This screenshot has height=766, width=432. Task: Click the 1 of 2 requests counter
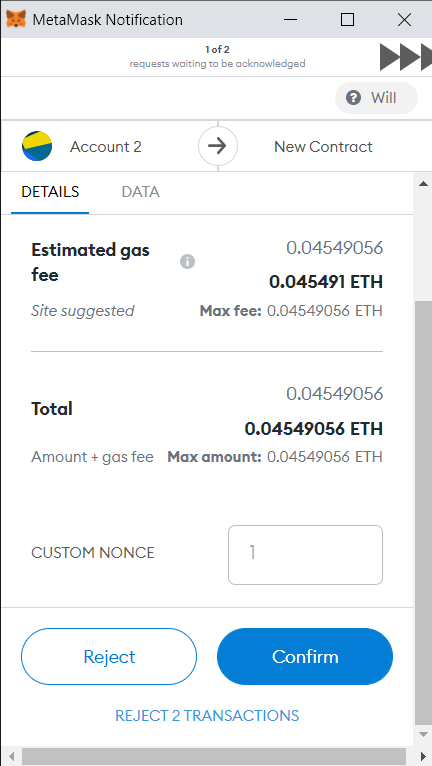point(217,49)
